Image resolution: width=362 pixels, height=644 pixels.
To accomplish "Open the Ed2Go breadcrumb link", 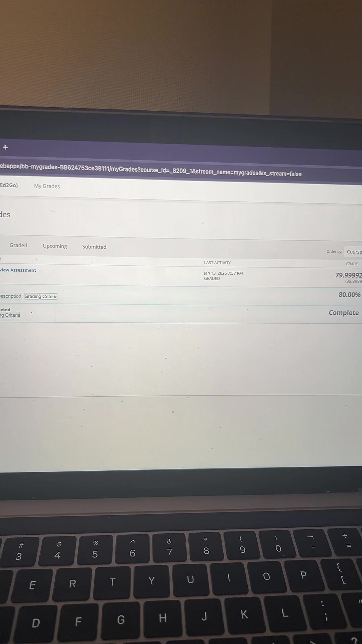I will pos(9,185).
